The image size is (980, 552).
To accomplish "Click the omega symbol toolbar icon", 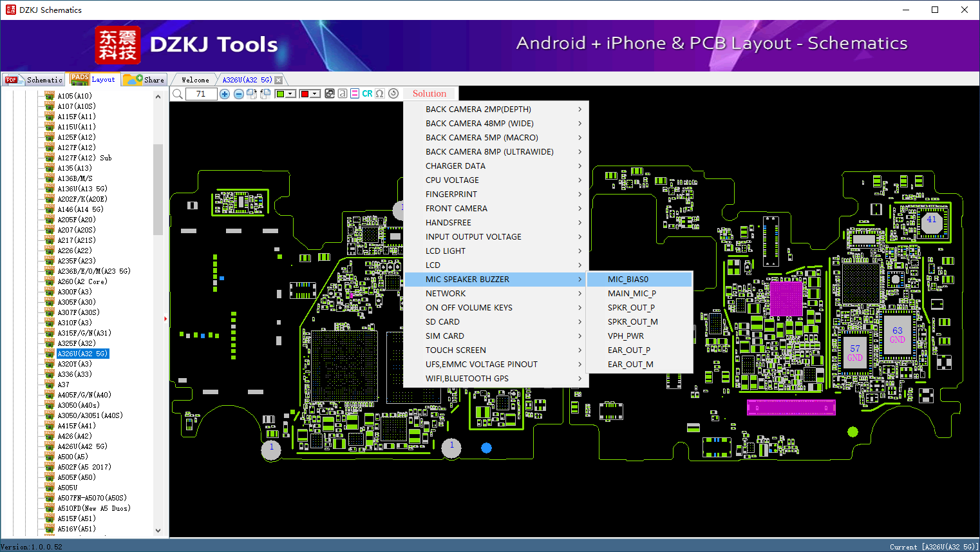I will (x=380, y=93).
